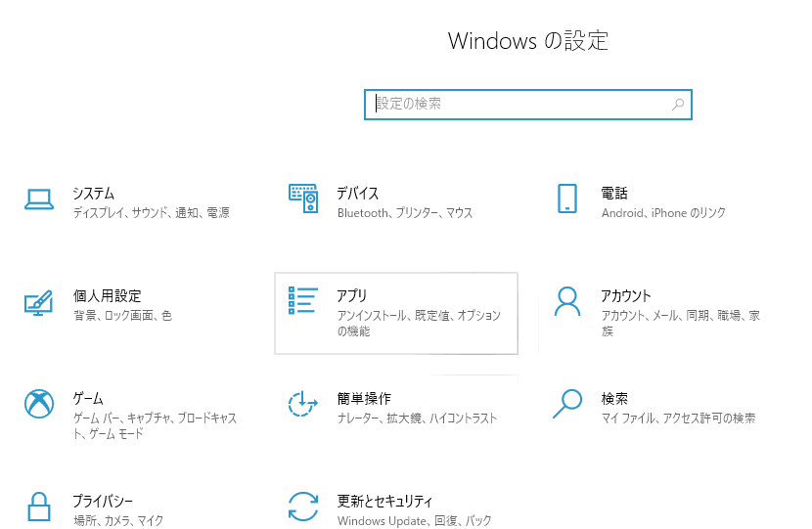Select the 電話 phone icon
The height and width of the screenshot is (529, 812).
coord(567,198)
